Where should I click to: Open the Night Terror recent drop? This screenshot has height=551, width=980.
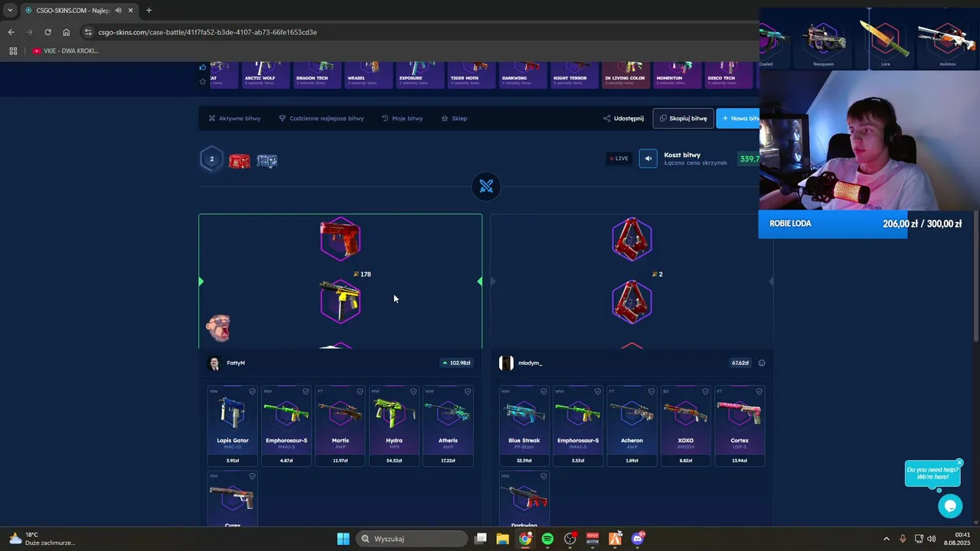[x=575, y=73]
